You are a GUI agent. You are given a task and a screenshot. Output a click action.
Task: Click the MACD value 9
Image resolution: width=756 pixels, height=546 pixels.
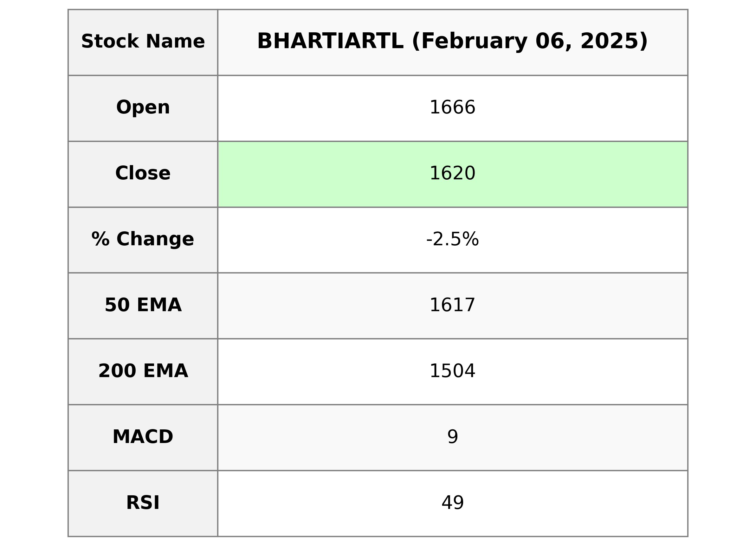452,437
